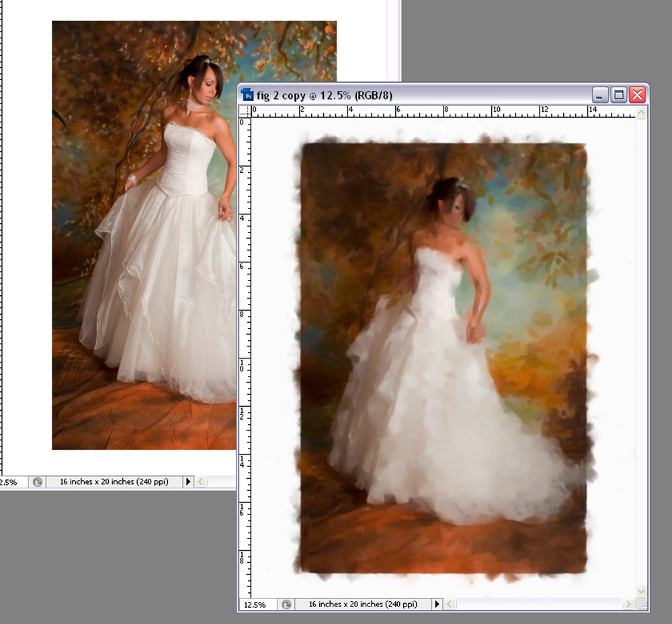Open status bar options arrow in fig 2 copy
Image resolution: width=672 pixels, height=624 pixels.
(x=436, y=604)
